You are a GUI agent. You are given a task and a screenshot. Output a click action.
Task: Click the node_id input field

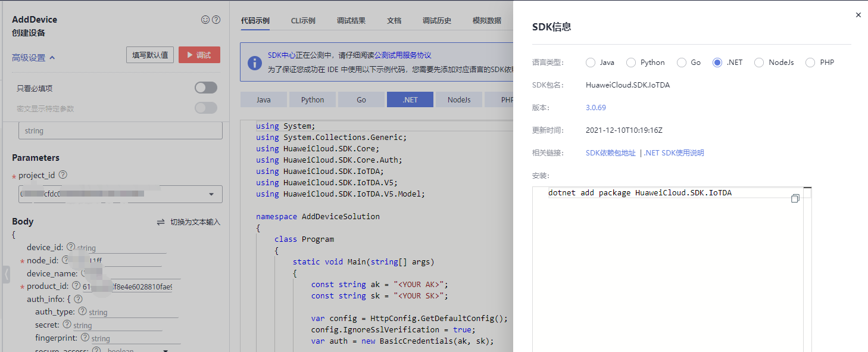click(x=116, y=260)
